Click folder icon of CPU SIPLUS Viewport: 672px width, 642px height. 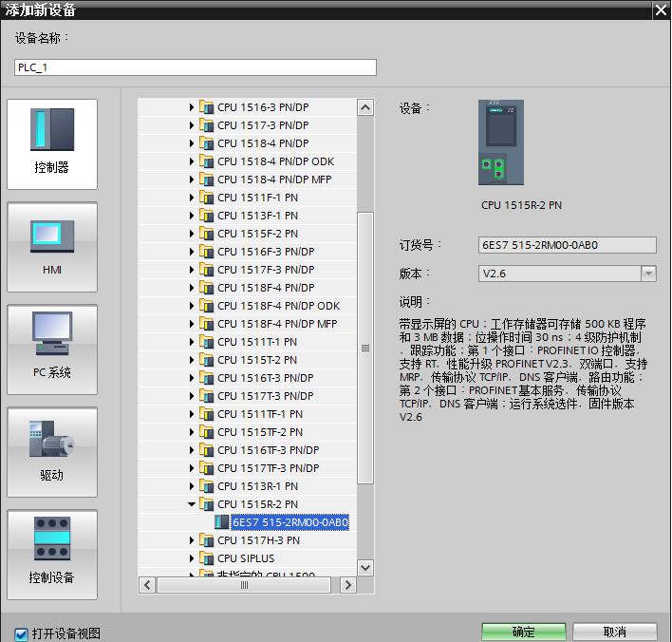207,558
